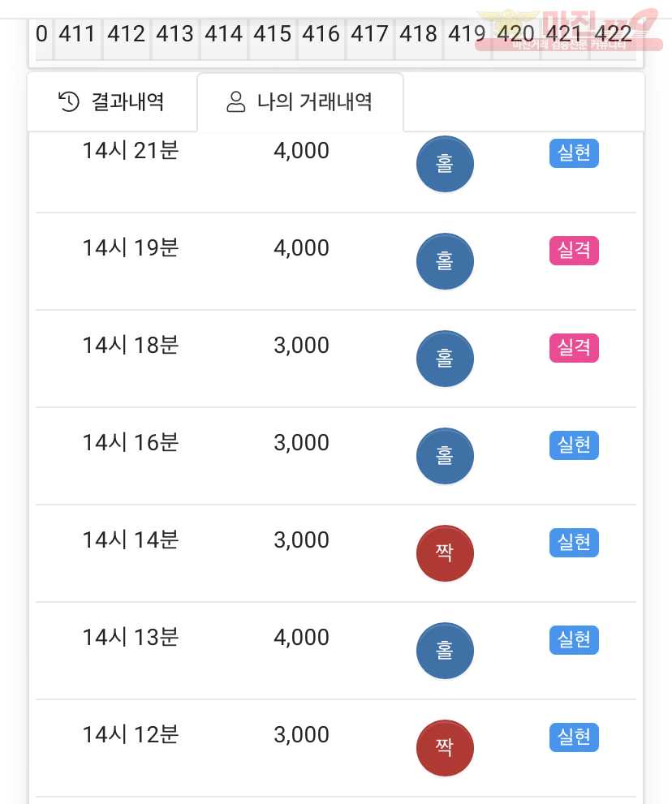Click the pink 실격 badge at 14시 18분
Screen dimensions: 672x804
(x=574, y=348)
